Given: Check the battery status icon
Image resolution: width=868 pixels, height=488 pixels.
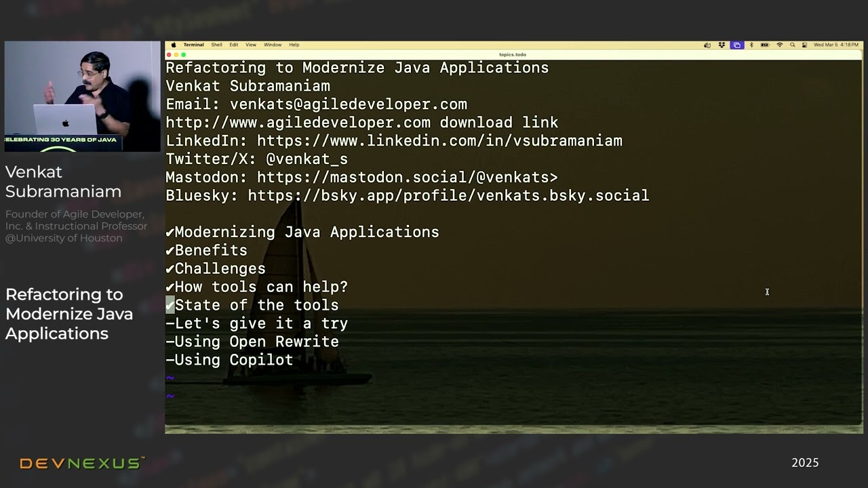Looking at the screenshot, I should [765, 45].
